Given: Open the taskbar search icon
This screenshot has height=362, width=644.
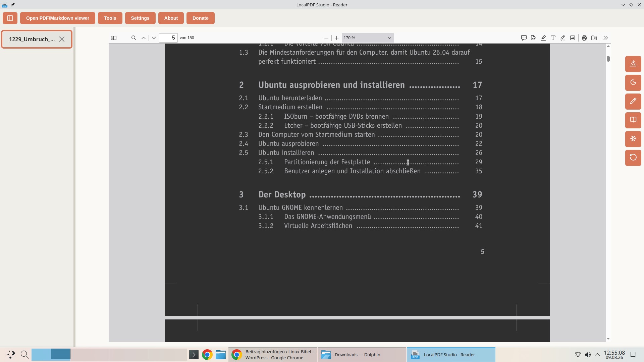Looking at the screenshot, I should click(24, 355).
